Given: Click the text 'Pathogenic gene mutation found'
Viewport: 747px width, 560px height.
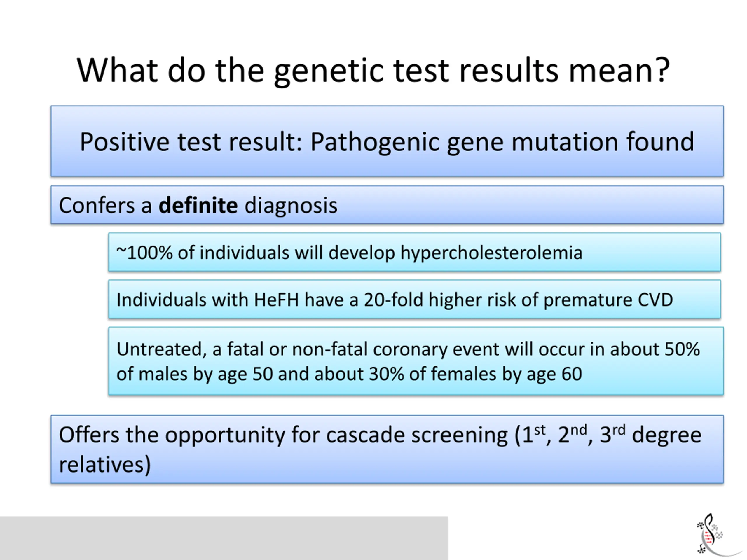Looking at the screenshot, I should pos(502,142).
